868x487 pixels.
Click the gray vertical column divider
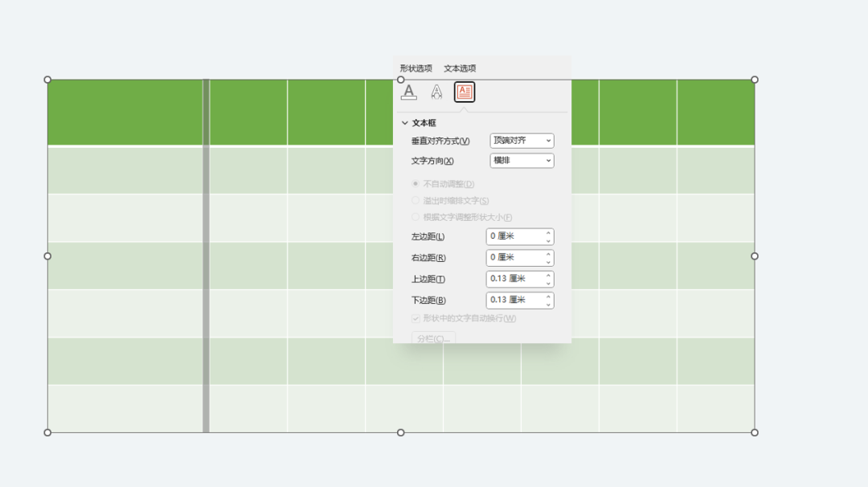[206, 256]
